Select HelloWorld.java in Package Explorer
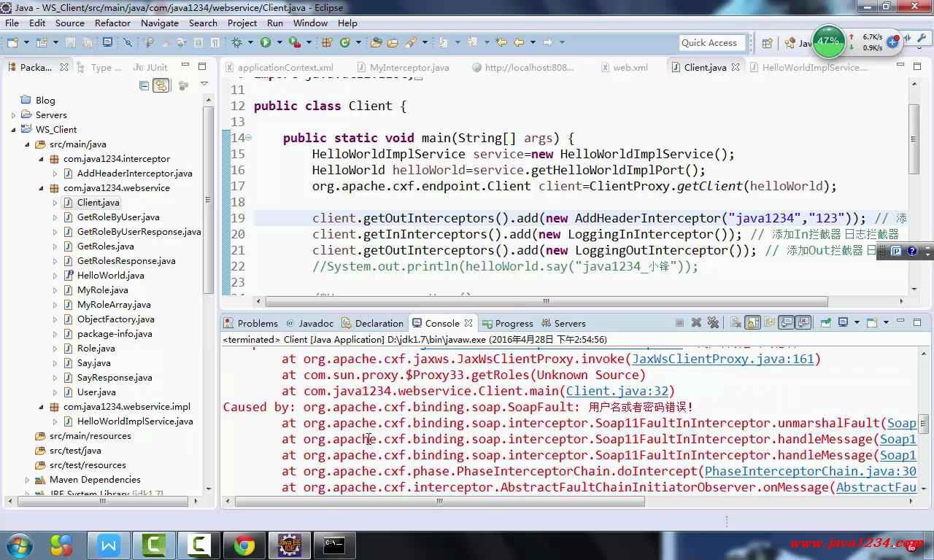 tap(104, 276)
